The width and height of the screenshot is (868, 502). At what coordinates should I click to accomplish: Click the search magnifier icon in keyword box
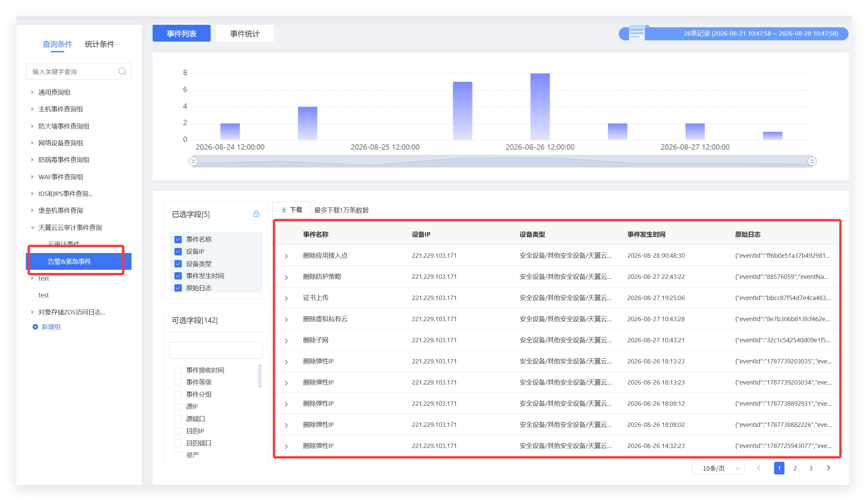(x=122, y=71)
